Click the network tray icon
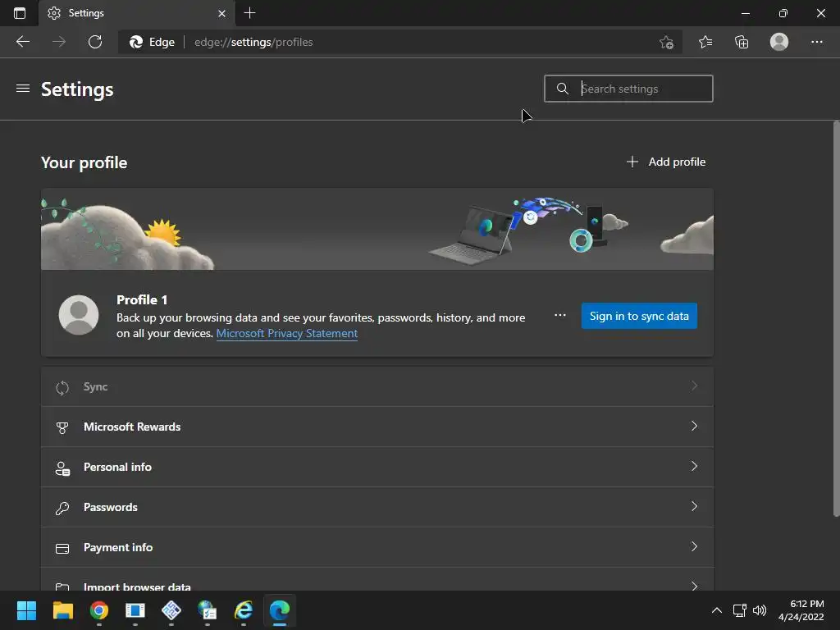The width and height of the screenshot is (840, 630). click(x=740, y=610)
